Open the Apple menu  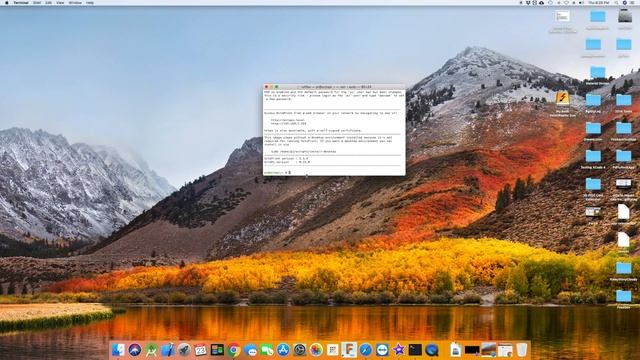point(6,2)
